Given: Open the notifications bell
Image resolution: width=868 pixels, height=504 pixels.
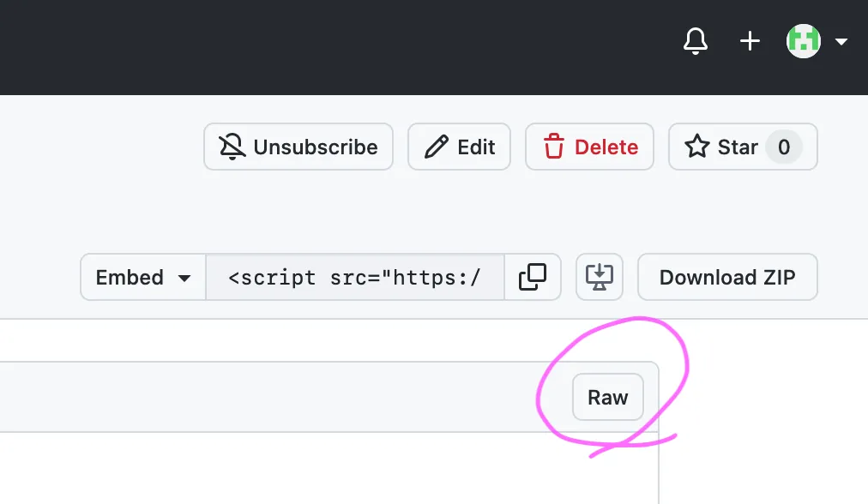Looking at the screenshot, I should click(695, 41).
